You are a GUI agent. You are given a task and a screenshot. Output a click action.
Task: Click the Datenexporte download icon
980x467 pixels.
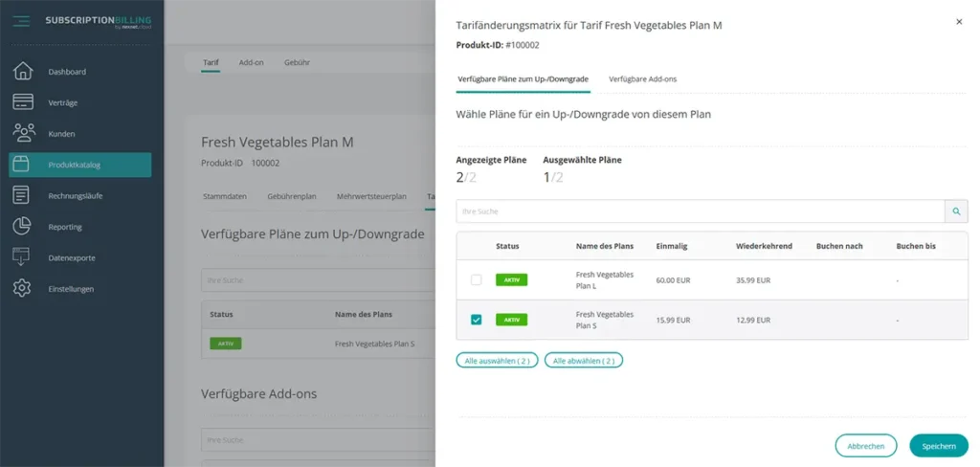pos(22,257)
